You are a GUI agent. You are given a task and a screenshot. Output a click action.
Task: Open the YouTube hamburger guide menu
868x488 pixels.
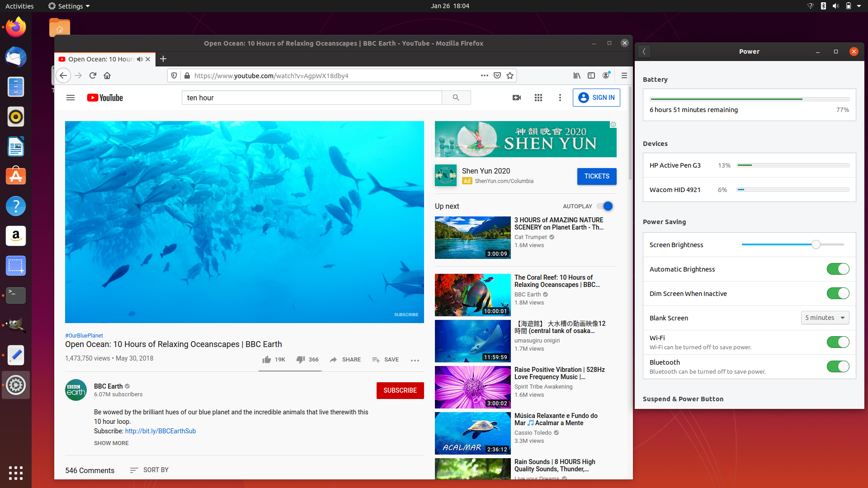click(x=71, y=98)
